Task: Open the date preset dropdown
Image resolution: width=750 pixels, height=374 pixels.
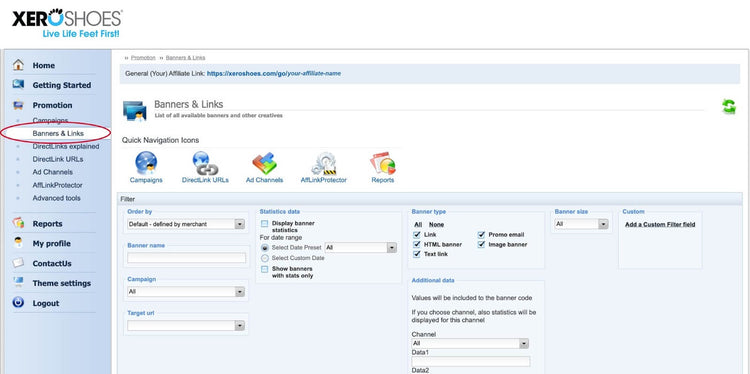Action: click(361, 248)
